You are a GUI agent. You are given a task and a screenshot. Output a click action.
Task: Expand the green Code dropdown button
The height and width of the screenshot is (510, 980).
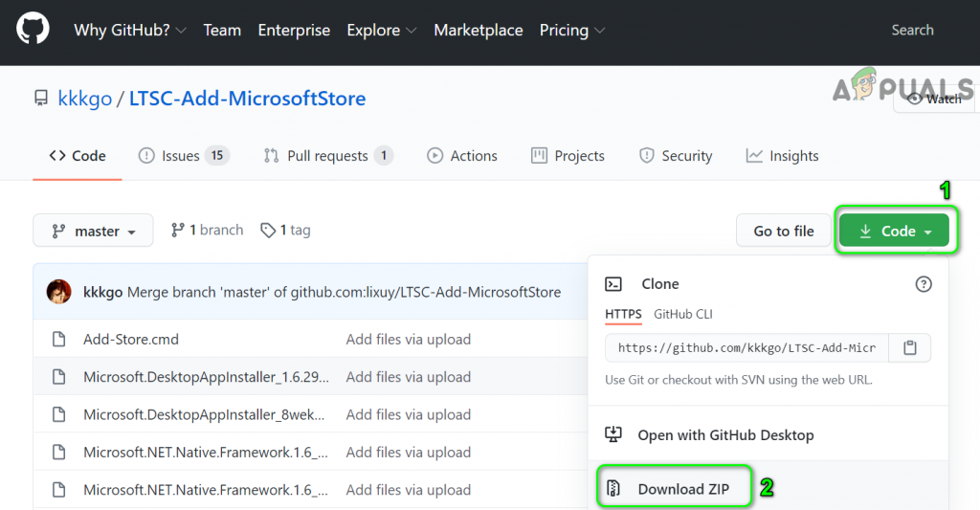point(894,231)
